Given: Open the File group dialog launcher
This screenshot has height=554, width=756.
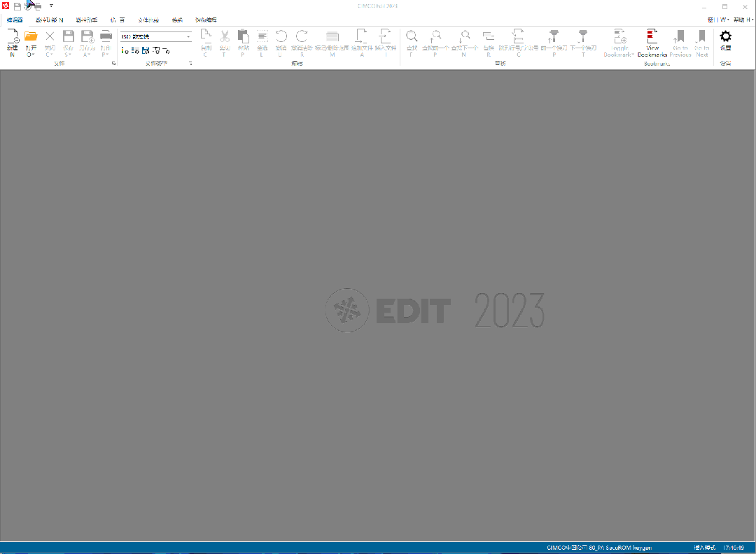Looking at the screenshot, I should coord(114,63).
